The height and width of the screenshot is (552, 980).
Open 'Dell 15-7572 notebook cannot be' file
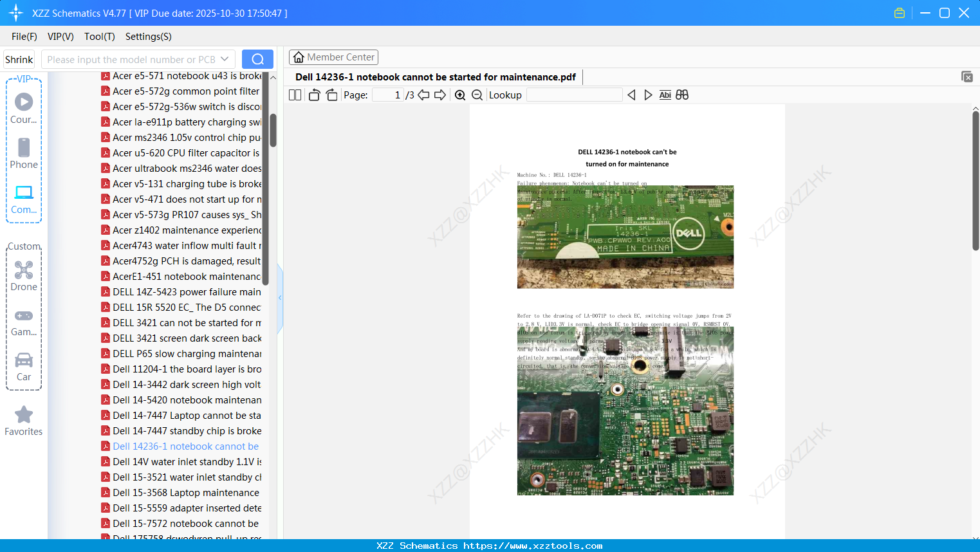181,524
